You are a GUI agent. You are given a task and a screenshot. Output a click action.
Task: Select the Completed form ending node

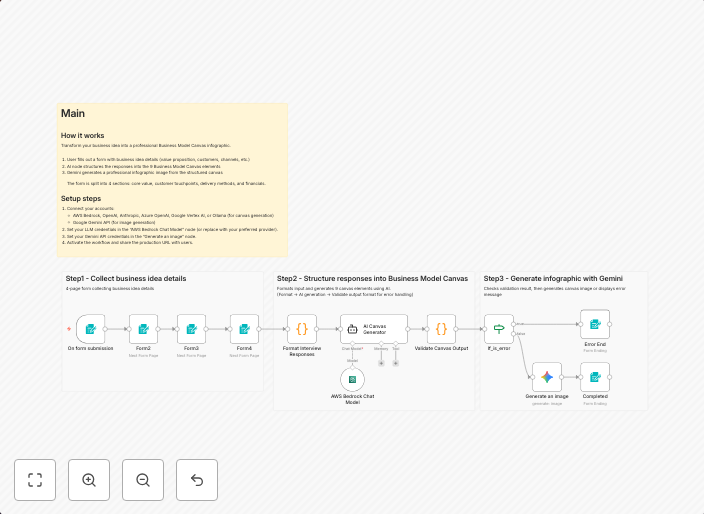click(595, 377)
